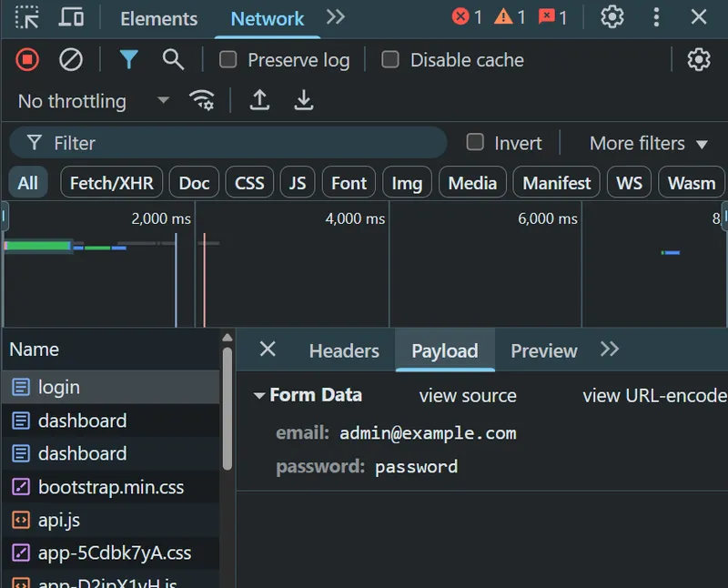Check the Invert filter checkbox
Screen dimensions: 728x588
tap(475, 142)
